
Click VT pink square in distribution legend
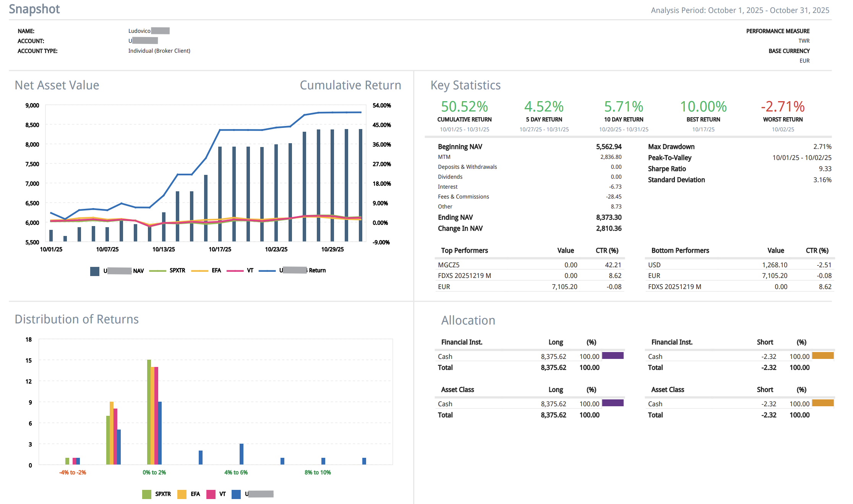tap(211, 494)
